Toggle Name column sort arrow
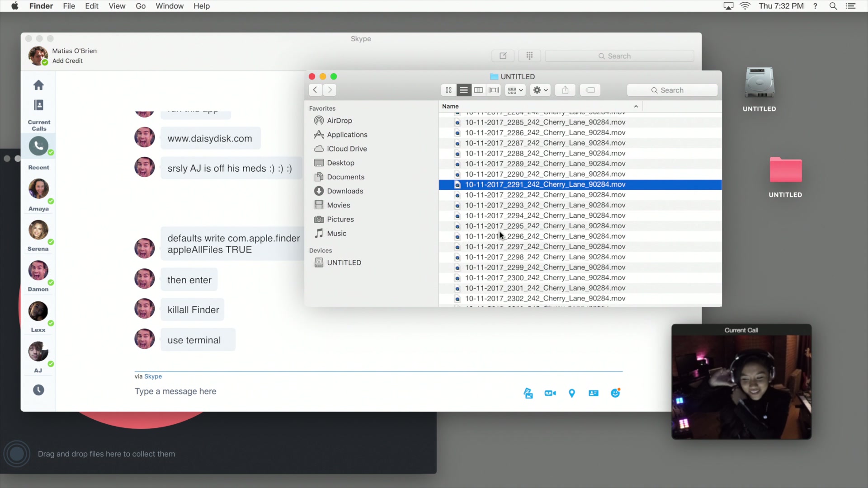 (x=636, y=106)
